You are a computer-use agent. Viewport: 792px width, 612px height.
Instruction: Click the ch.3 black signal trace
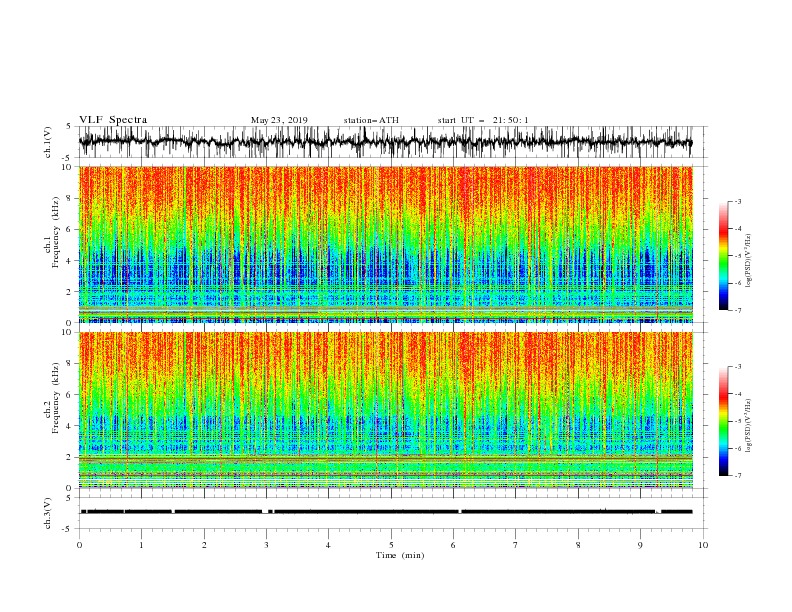point(386,512)
